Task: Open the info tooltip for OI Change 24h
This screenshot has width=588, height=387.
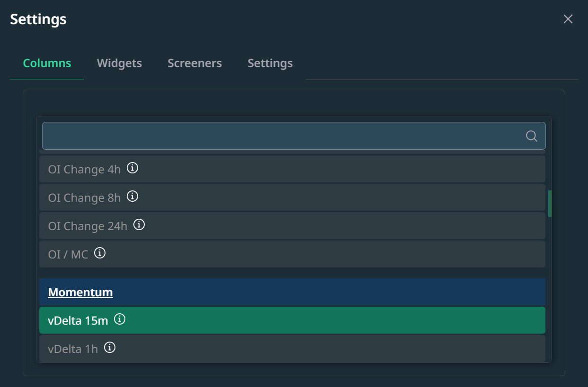Action: [x=139, y=224]
